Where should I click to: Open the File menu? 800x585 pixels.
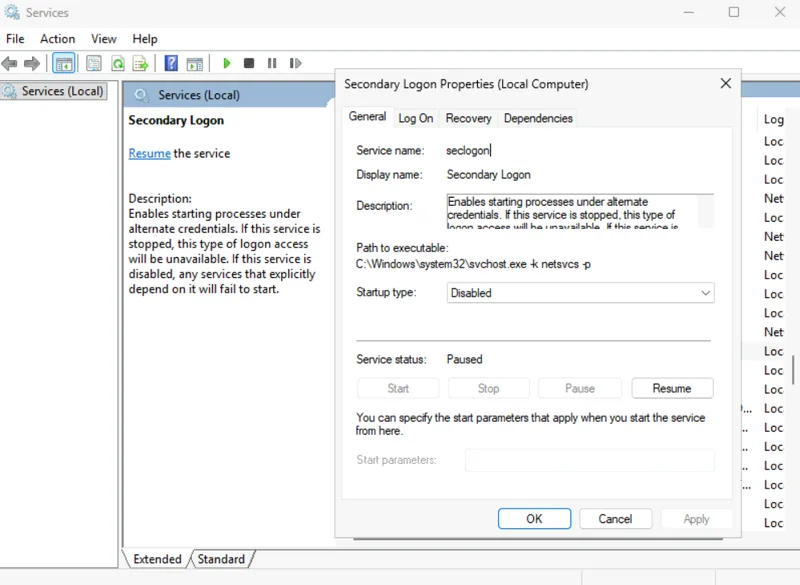click(x=15, y=39)
